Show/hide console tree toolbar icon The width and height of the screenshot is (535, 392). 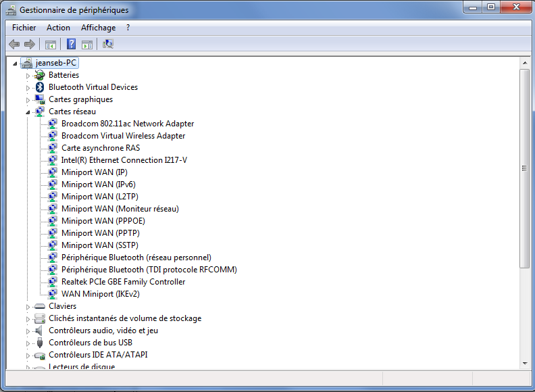point(51,45)
